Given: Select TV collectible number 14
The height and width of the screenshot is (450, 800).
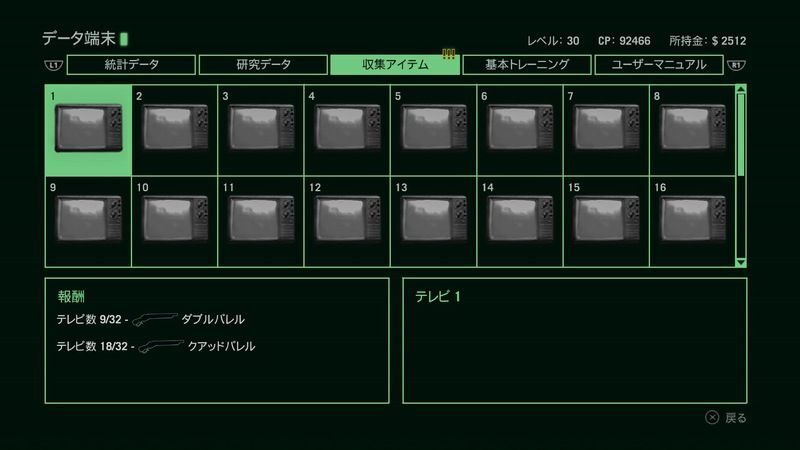Looking at the screenshot, I should coord(520,222).
